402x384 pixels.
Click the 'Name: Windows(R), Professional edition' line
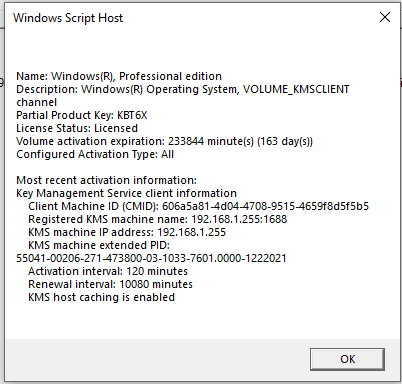(x=119, y=76)
